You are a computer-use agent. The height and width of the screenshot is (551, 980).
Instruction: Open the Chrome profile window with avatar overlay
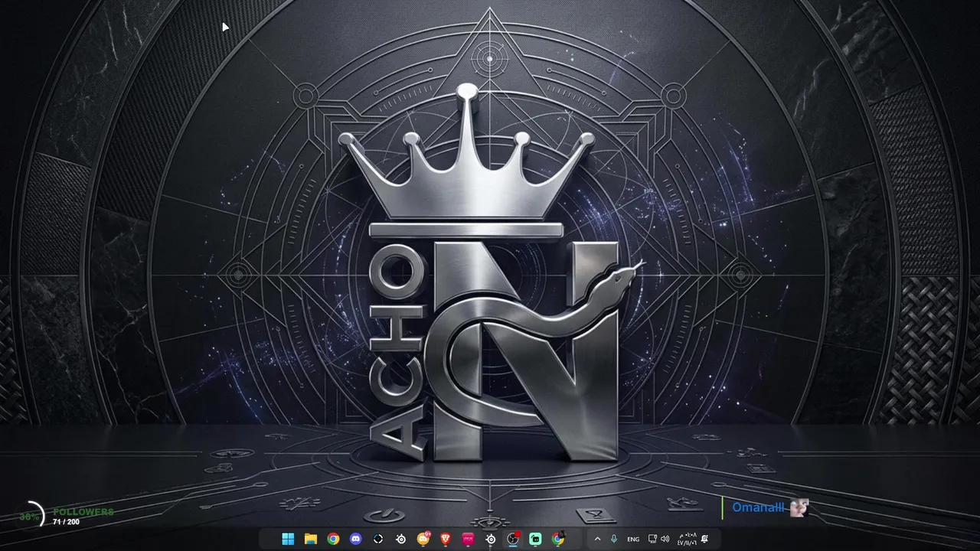point(558,539)
